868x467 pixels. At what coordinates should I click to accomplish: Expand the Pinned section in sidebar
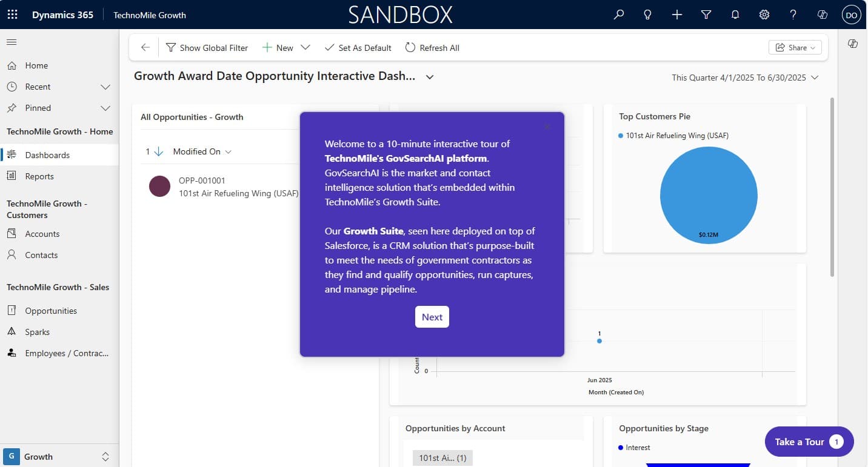[x=105, y=108]
